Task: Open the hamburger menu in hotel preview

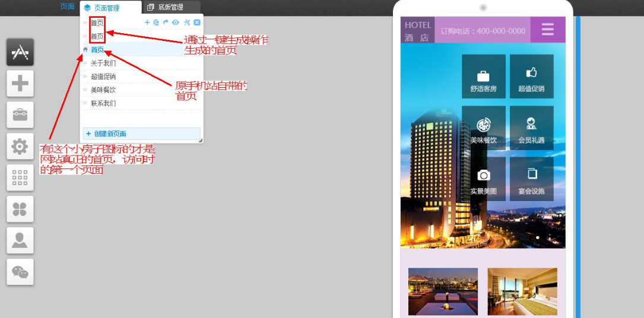Action: tap(547, 30)
